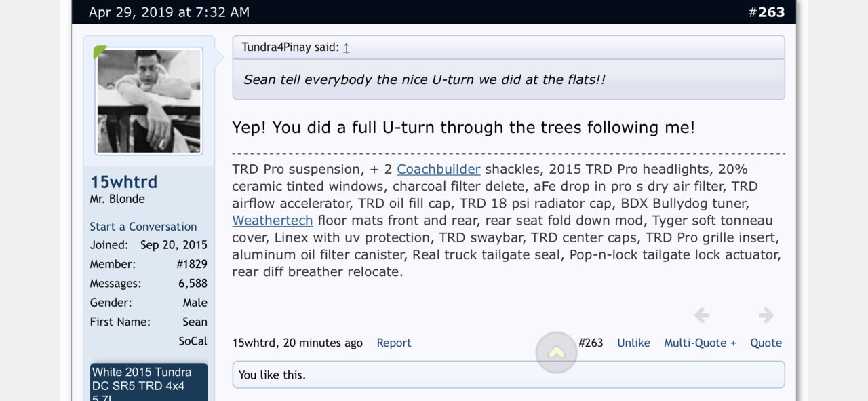Click the right arrow icon under the post

(x=766, y=315)
